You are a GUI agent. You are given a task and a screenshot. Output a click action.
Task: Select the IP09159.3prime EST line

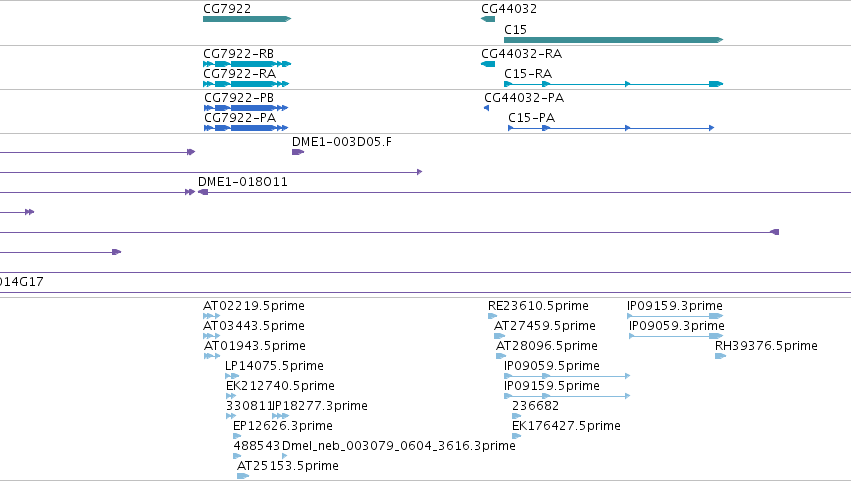coord(675,316)
